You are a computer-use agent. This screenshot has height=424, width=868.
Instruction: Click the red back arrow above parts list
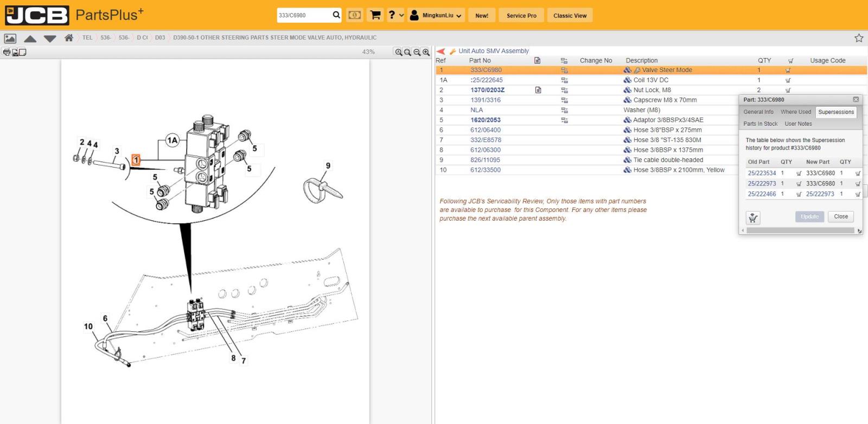click(441, 51)
